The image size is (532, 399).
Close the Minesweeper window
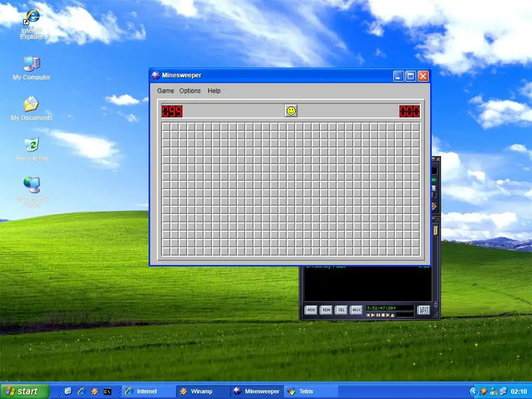423,76
